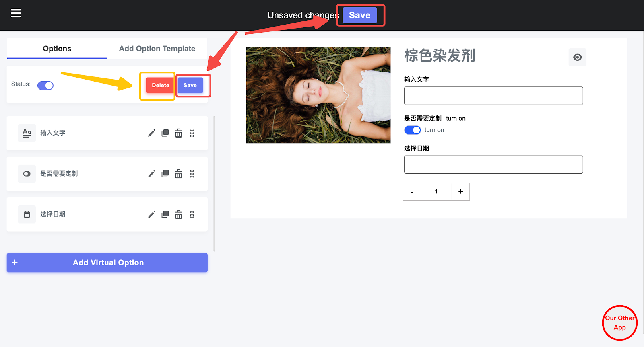Click Save next to Unsaved changes

(x=359, y=15)
